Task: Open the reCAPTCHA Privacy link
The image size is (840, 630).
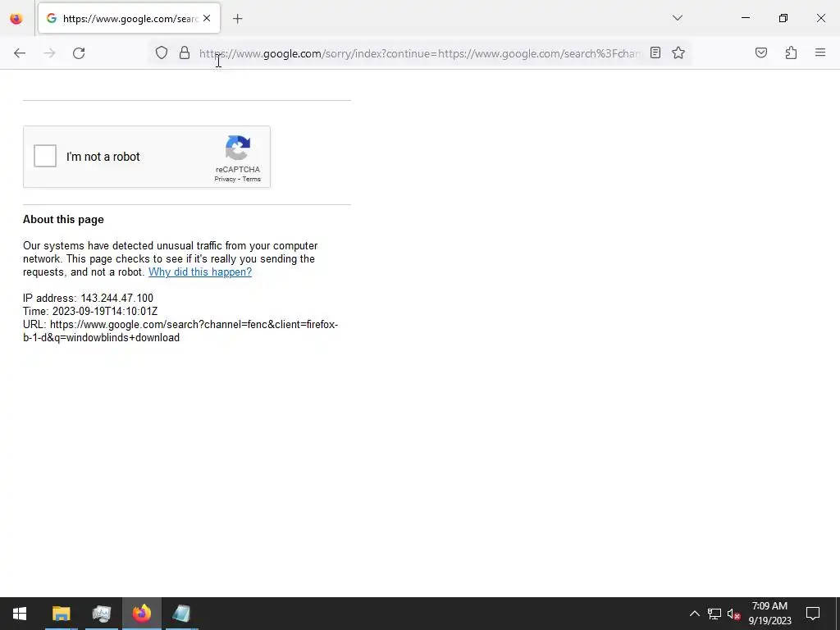Action: click(225, 179)
